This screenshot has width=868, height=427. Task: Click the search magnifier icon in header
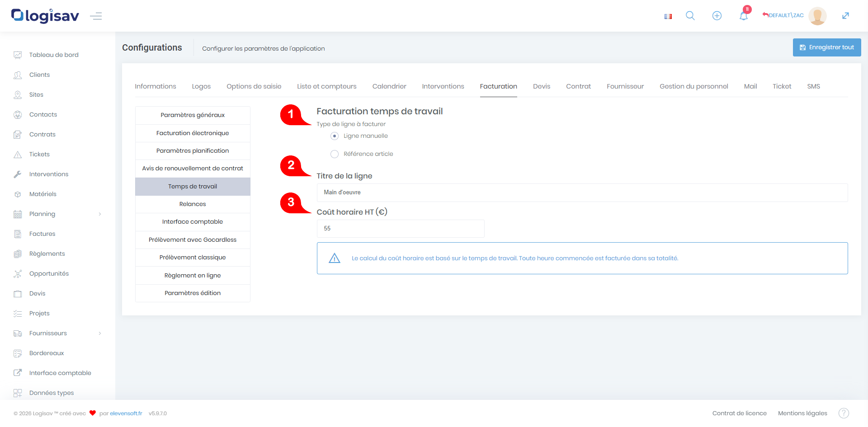coord(690,16)
